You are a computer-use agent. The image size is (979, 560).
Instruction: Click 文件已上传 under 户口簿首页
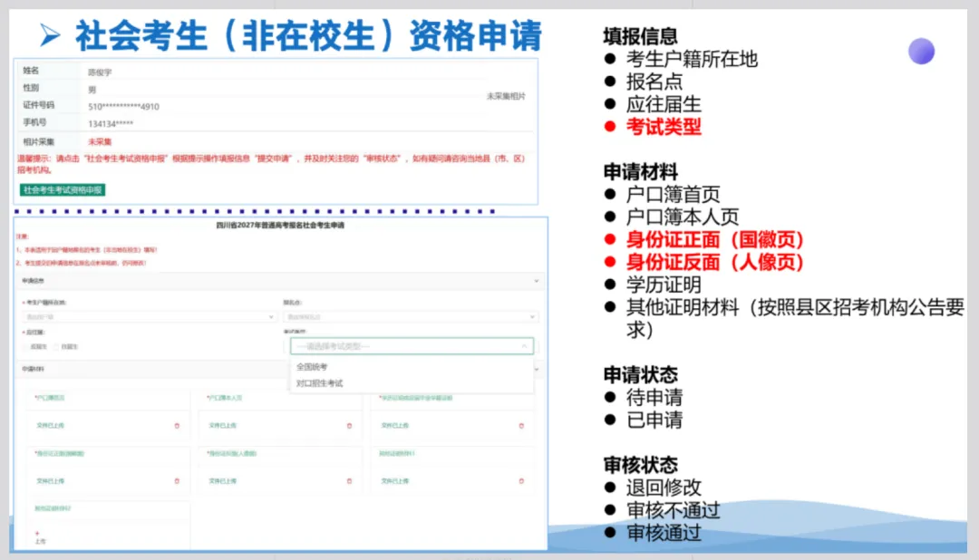[50, 426]
